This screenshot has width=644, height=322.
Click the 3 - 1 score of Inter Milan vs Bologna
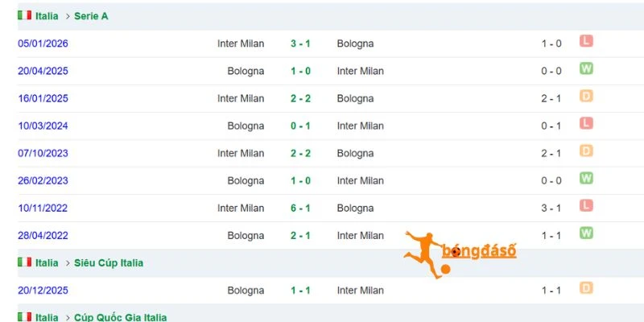pyautogui.click(x=300, y=43)
